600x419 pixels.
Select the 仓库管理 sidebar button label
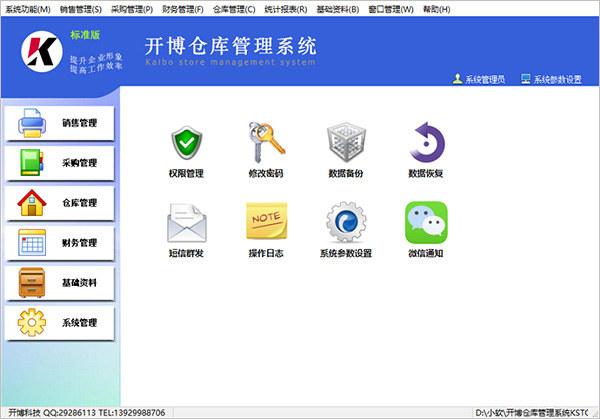coord(80,203)
